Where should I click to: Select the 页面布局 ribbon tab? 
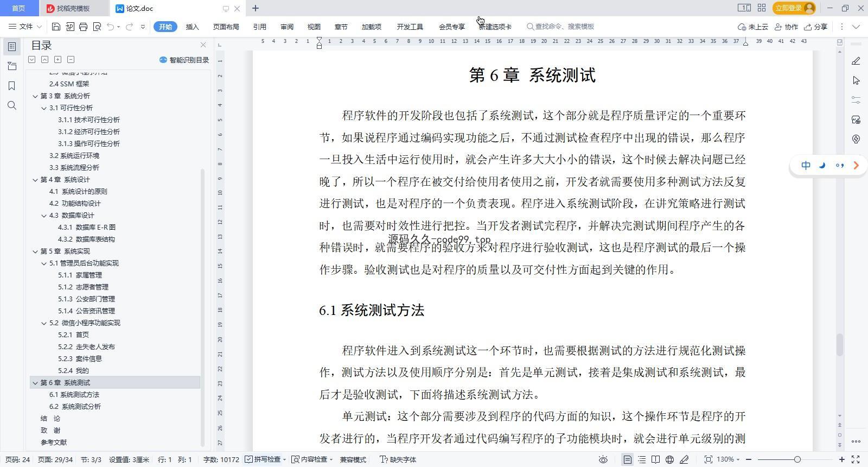226,27
